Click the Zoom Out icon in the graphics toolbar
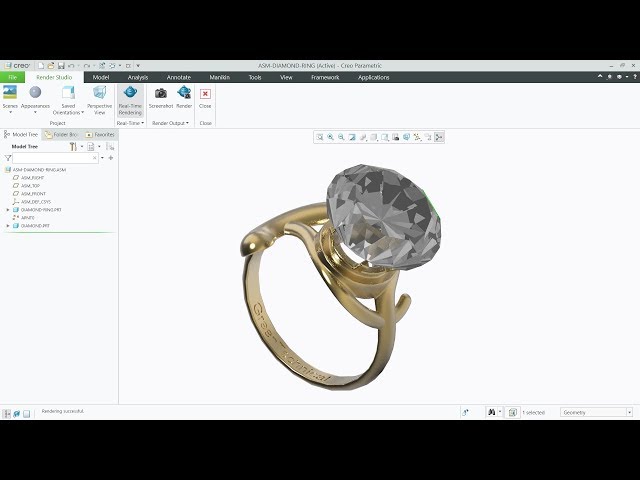The image size is (640, 480). click(x=342, y=137)
